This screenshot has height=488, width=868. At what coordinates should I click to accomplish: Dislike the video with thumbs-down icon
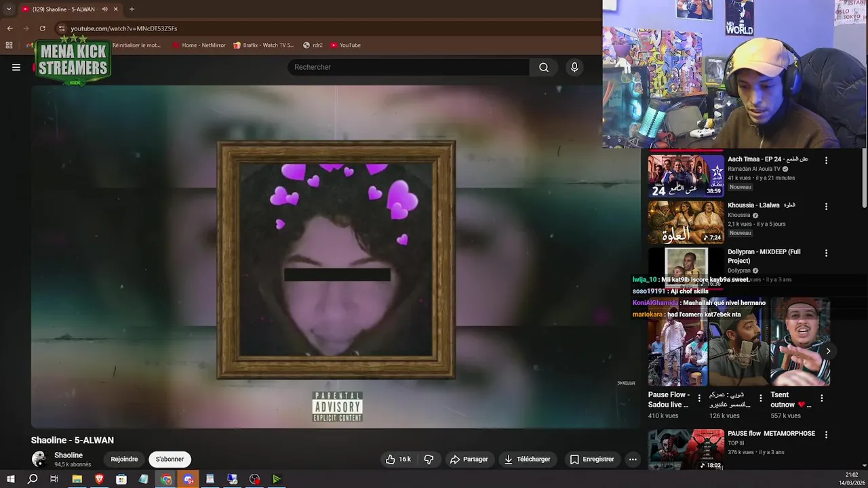(x=429, y=459)
